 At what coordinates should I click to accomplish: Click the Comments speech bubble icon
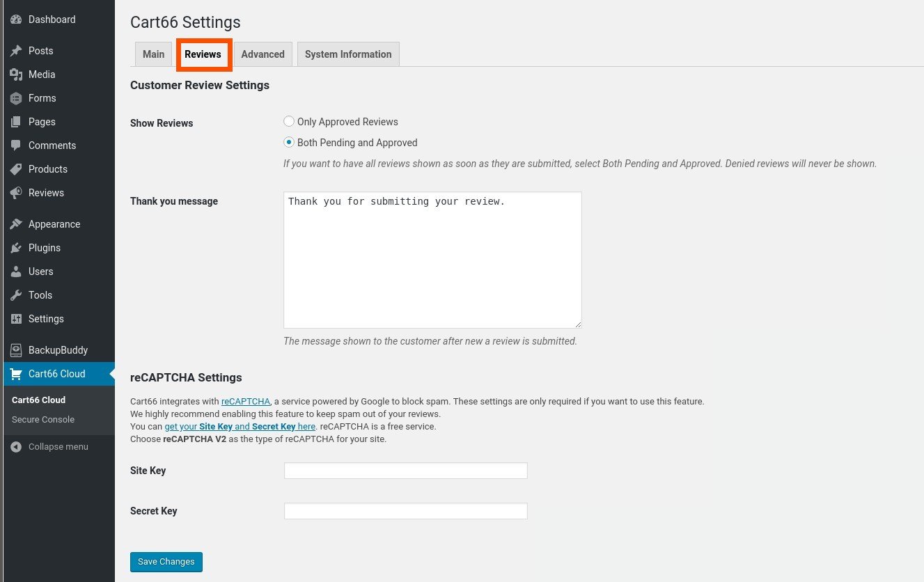(x=16, y=145)
